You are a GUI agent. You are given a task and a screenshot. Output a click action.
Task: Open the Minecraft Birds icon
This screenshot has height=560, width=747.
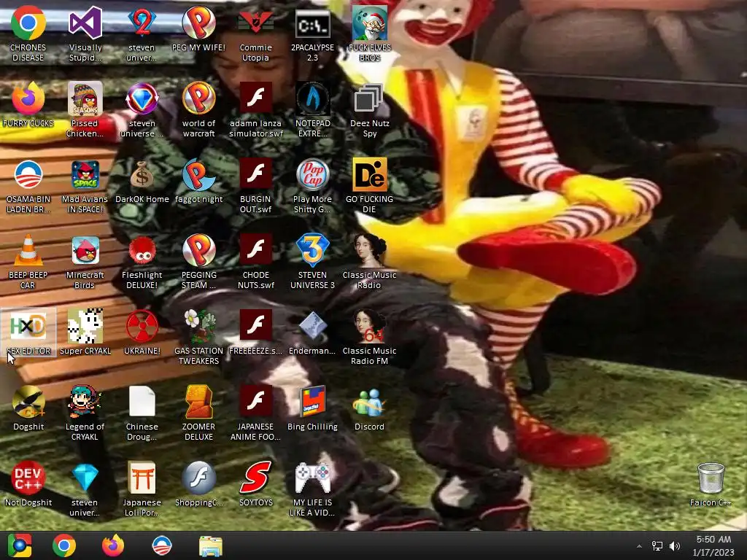85,250
